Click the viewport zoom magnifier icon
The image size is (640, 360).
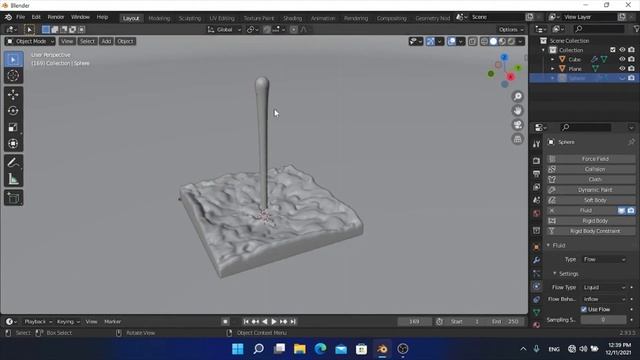coord(518,96)
